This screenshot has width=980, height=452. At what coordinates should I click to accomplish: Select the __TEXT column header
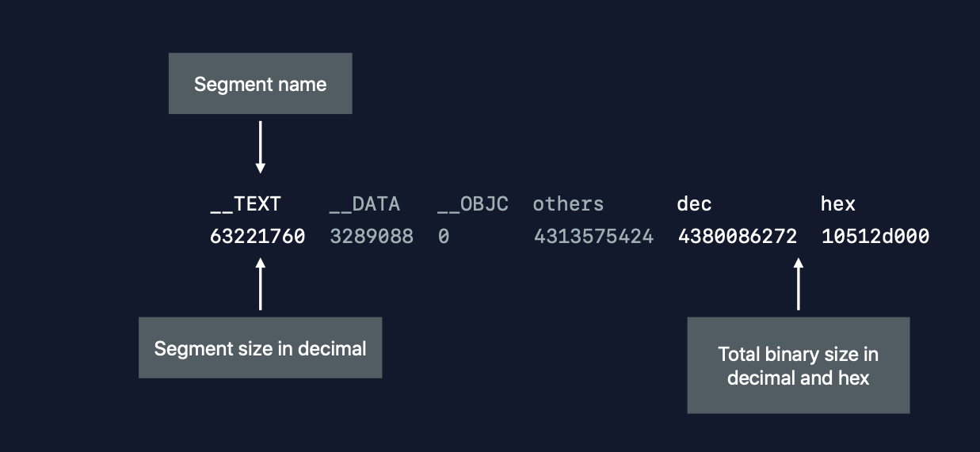(246, 204)
